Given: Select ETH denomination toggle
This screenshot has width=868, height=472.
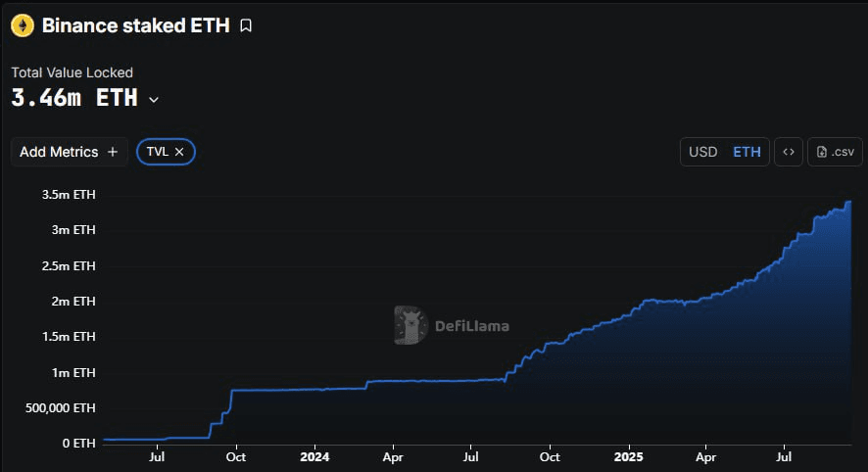Looking at the screenshot, I should (x=747, y=152).
